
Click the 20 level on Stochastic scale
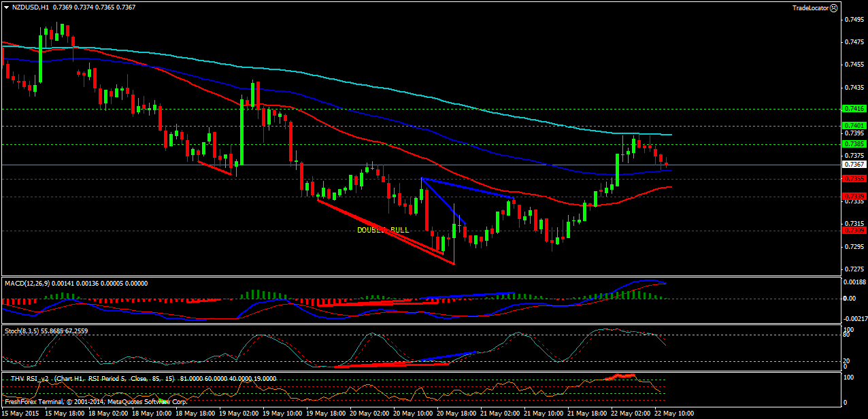(x=847, y=361)
